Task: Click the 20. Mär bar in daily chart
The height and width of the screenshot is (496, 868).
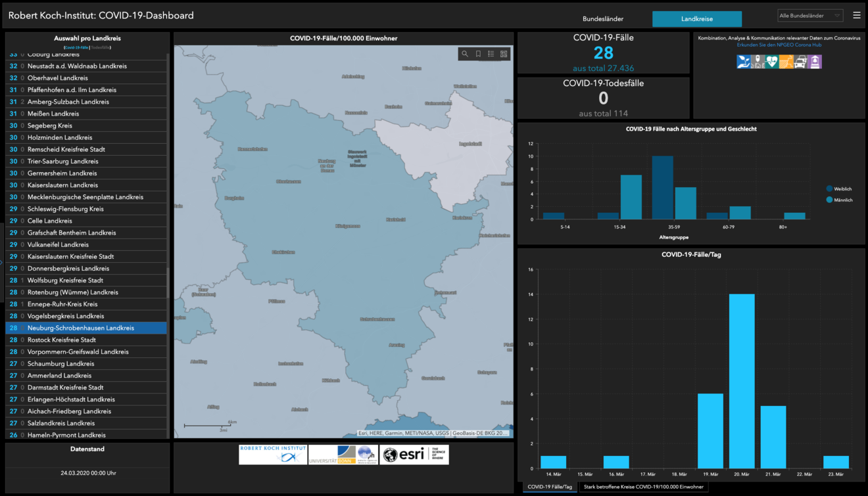Action: 742,380
